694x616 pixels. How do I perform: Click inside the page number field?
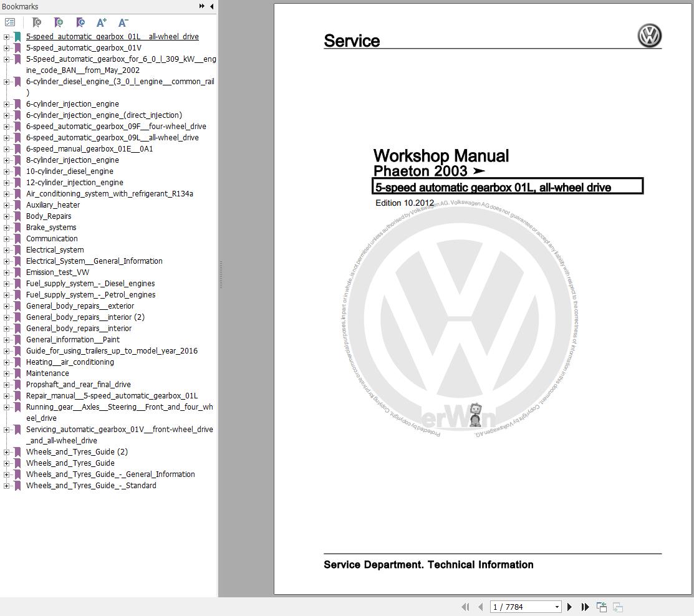coord(518,607)
